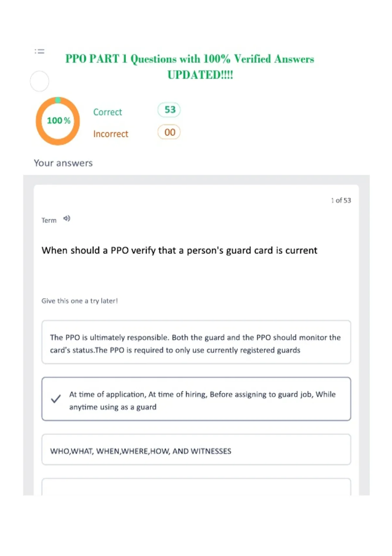Click the 'Correct' label
The image size is (392, 556).
coord(107,112)
